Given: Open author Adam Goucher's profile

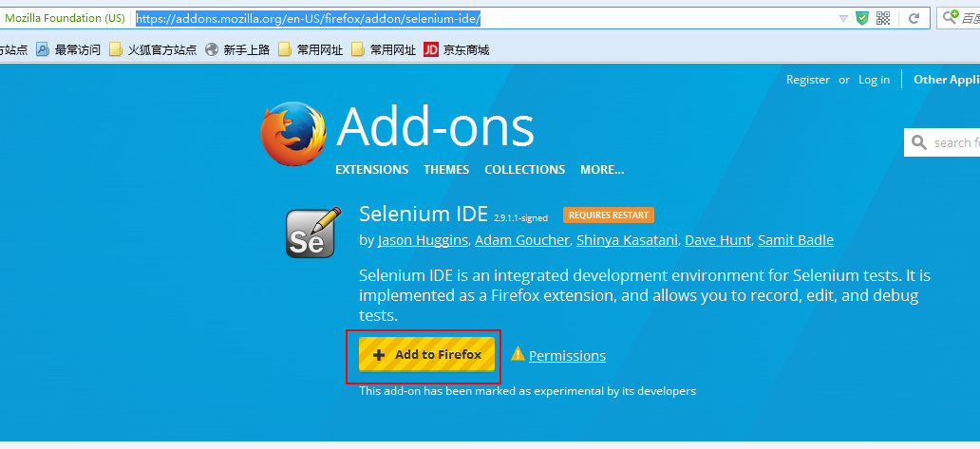Looking at the screenshot, I should (522, 240).
